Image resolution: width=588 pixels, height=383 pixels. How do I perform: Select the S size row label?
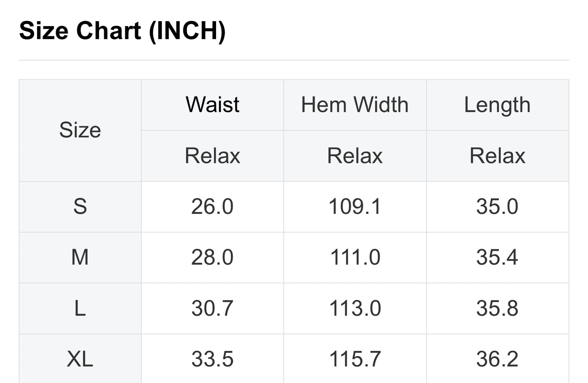[x=80, y=207]
